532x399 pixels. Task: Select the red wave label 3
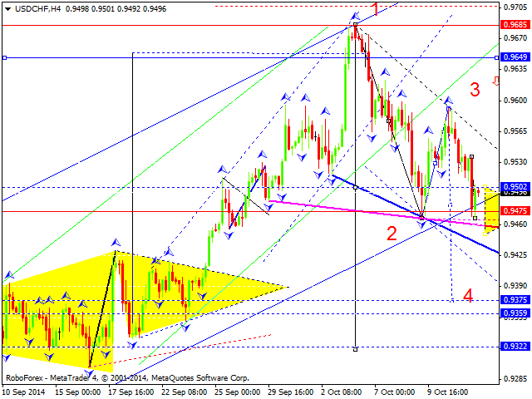(475, 90)
